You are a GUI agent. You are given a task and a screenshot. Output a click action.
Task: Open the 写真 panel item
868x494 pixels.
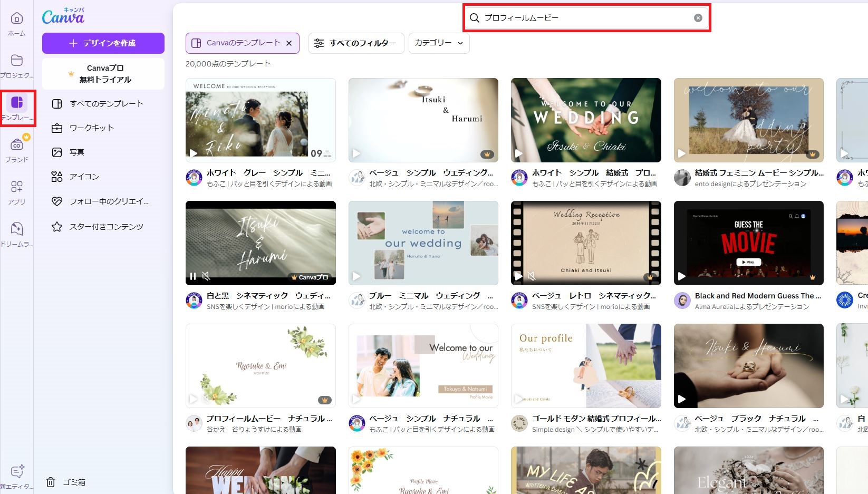pos(76,152)
